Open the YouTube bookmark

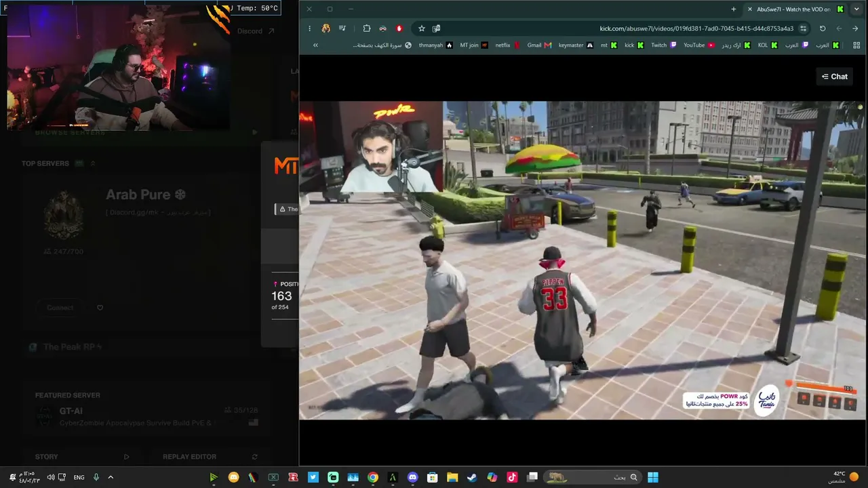point(698,45)
